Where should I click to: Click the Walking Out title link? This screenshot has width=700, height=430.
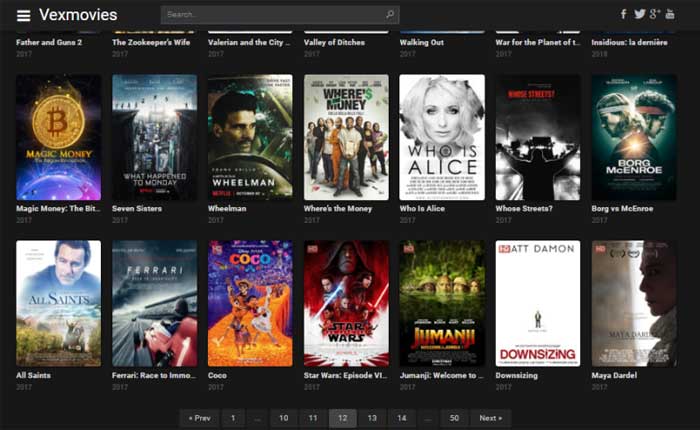[x=422, y=42]
